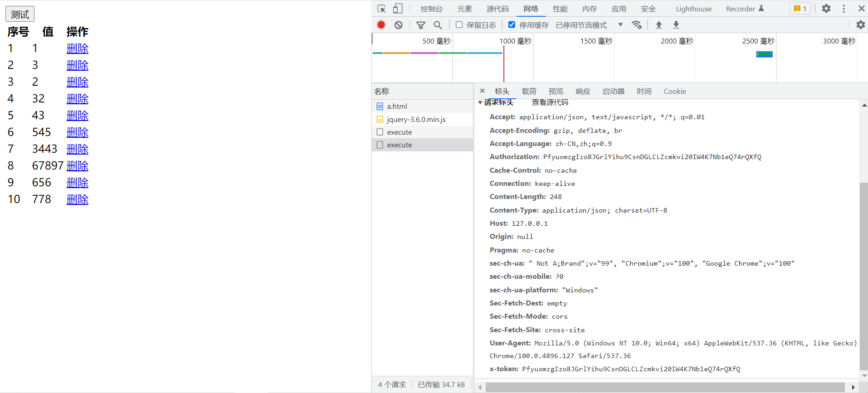Image resolution: width=868 pixels, height=393 pixels.
Task: Open network panel settings gear
Action: [860, 25]
